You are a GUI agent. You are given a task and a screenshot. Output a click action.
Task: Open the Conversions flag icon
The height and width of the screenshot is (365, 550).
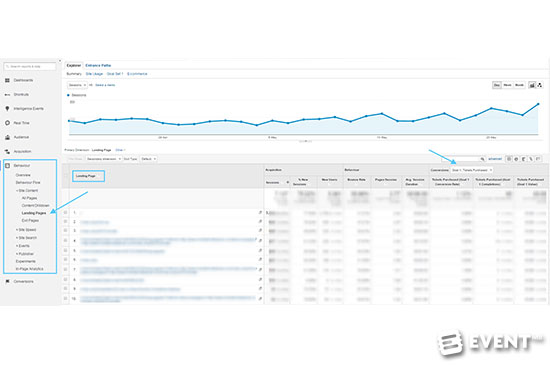click(7, 282)
